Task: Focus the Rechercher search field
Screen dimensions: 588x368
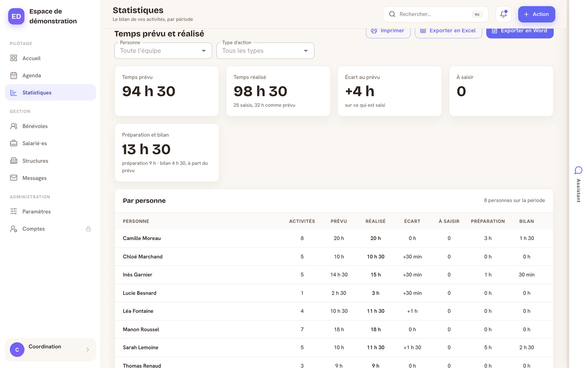Action: 436,14
